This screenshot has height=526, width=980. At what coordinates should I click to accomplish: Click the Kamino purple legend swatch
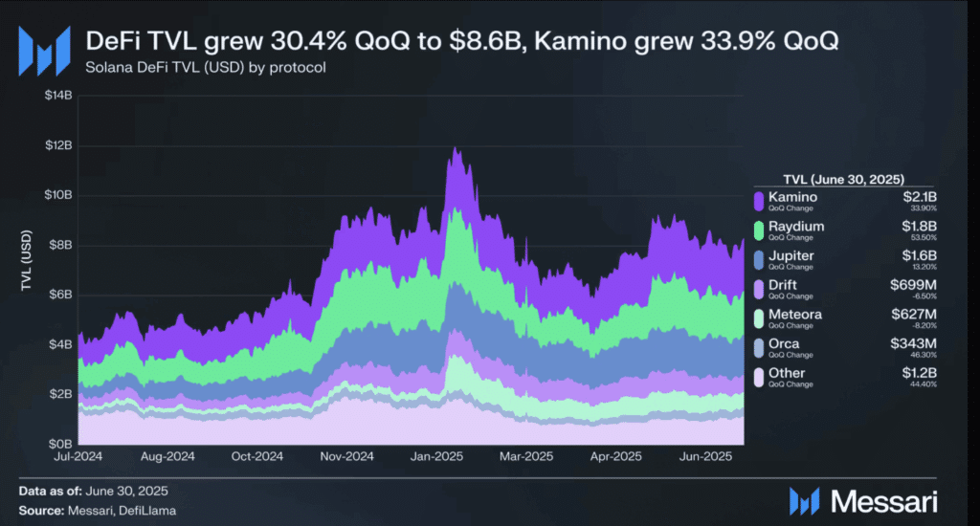click(759, 201)
